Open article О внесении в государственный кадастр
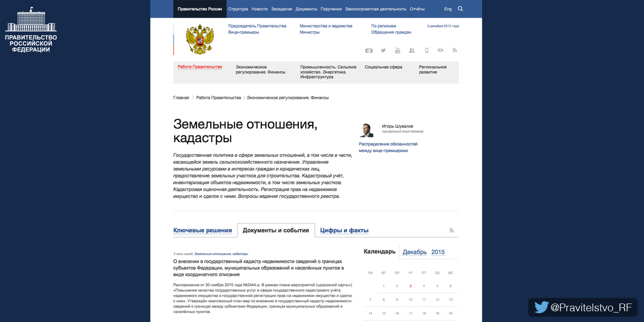The height and width of the screenshot is (322, 644). click(259, 267)
